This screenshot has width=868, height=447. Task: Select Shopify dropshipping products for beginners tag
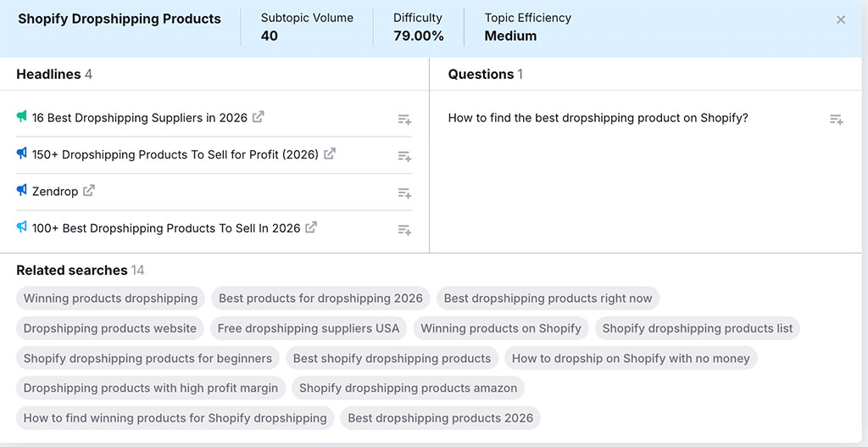pos(147,358)
